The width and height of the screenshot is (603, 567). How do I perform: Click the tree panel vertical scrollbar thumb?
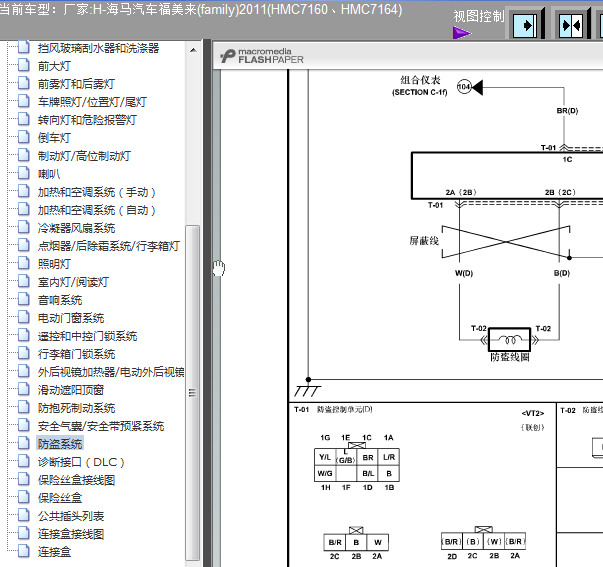(193, 392)
